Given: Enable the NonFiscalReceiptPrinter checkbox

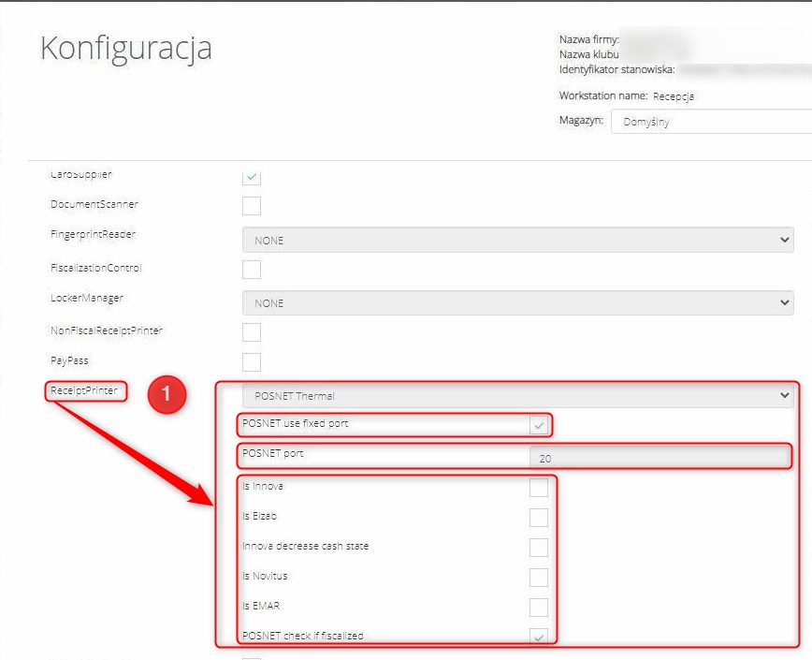Looking at the screenshot, I should (251, 332).
